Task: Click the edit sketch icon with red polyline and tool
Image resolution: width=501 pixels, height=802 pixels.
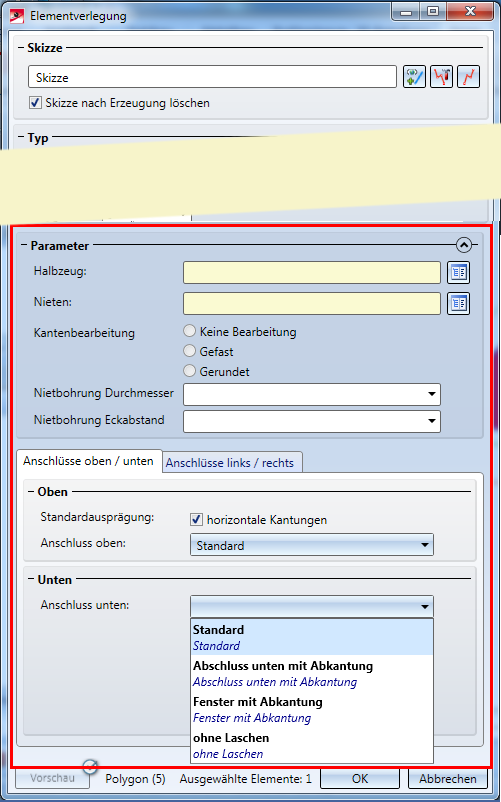Action: 441,77
